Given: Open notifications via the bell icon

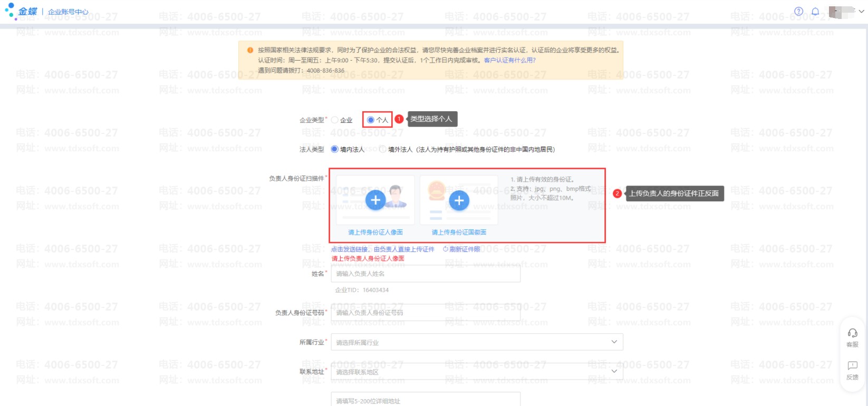Looking at the screenshot, I should click(x=815, y=11).
